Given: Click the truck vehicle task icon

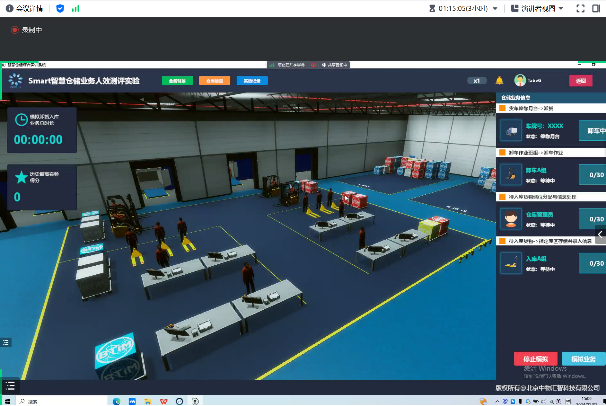Looking at the screenshot, I should pyautogui.click(x=513, y=130).
